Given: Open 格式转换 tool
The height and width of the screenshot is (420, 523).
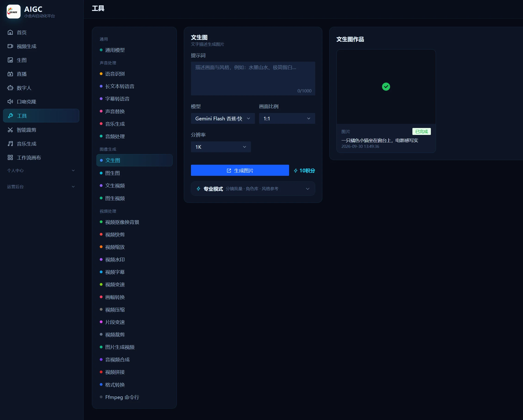Looking at the screenshot, I should (x=134, y=385).
